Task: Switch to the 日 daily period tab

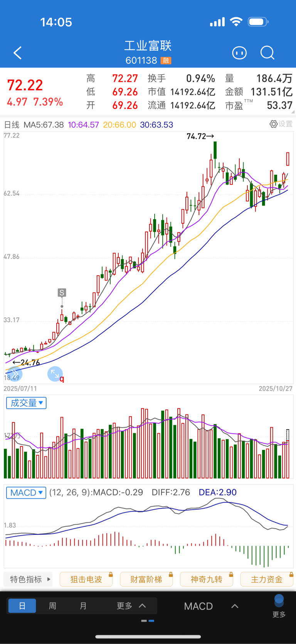Action: pos(22,606)
